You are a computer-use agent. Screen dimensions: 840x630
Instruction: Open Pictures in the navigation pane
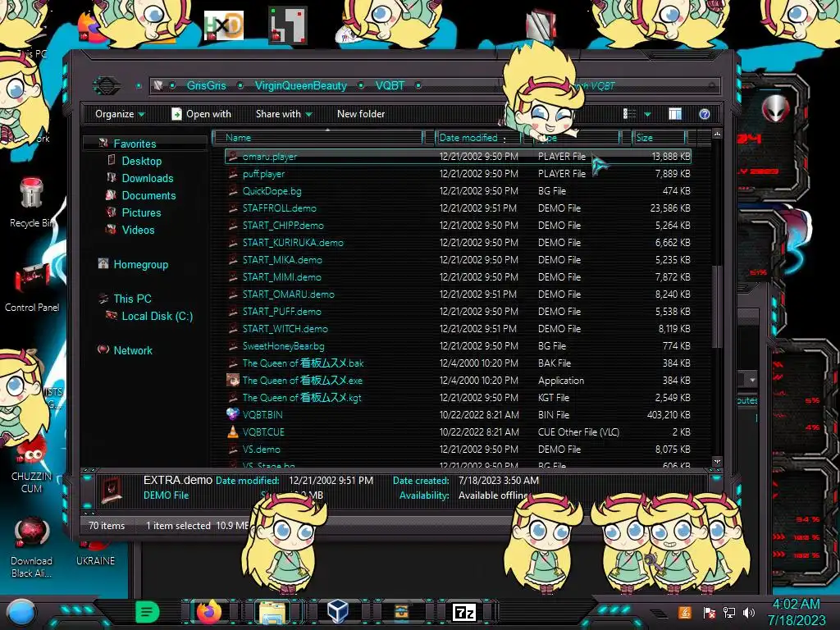pos(141,212)
